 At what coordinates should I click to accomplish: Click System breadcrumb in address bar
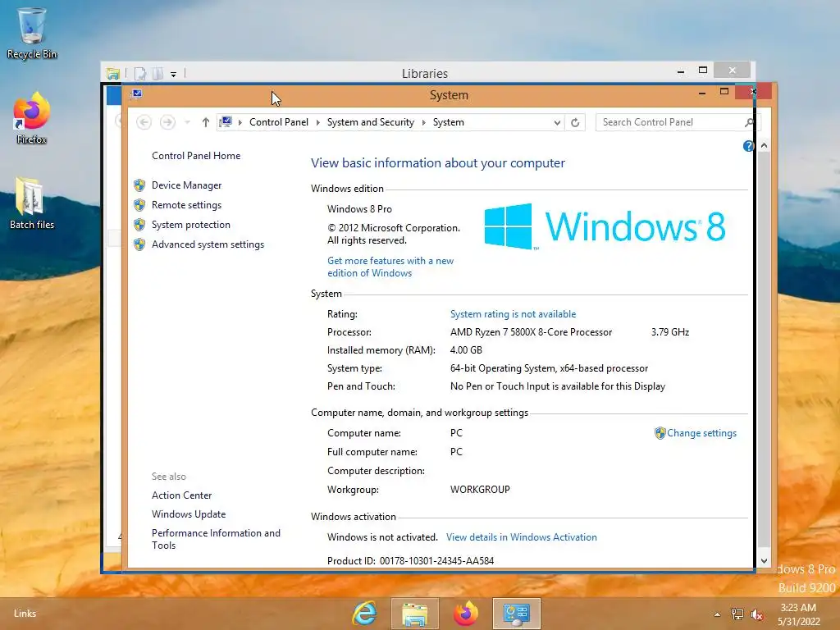pyautogui.click(x=449, y=122)
